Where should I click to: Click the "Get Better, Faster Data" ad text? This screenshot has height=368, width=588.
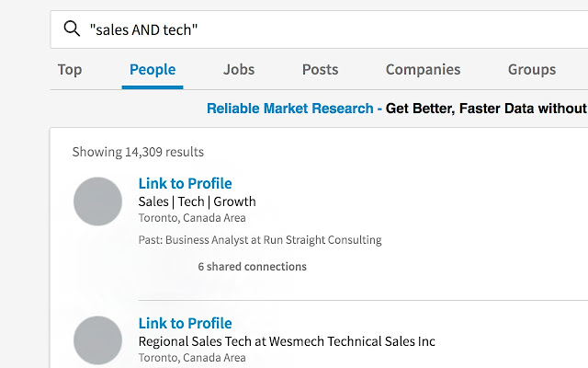[486, 109]
